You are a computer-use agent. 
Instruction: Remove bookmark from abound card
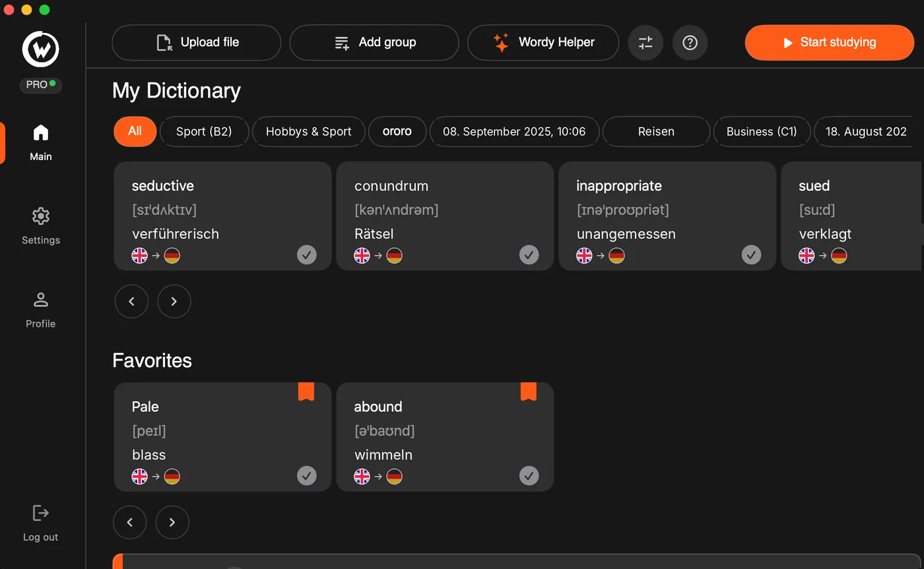click(529, 391)
